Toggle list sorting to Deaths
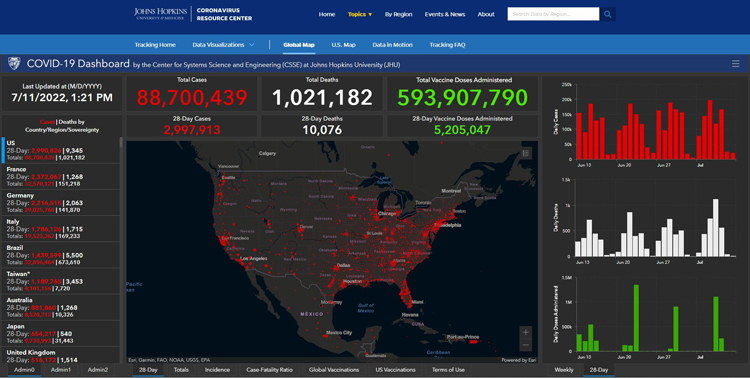Screen dimensions: 750x378 click(68, 122)
